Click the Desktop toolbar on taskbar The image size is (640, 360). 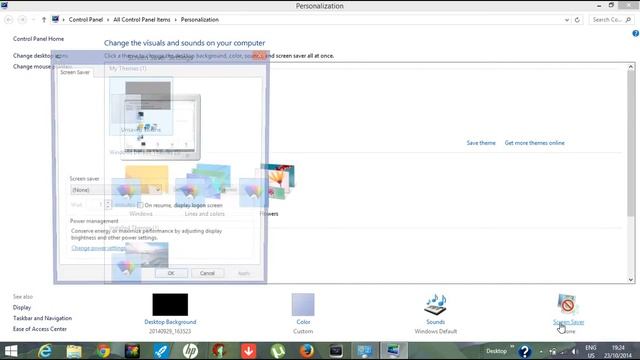coord(496,351)
